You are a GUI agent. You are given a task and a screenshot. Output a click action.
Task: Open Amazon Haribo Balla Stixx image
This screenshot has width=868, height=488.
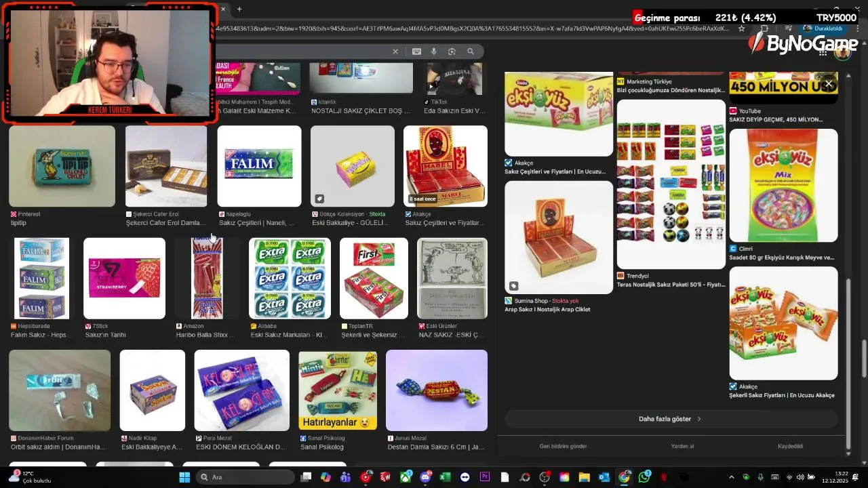[x=207, y=278]
